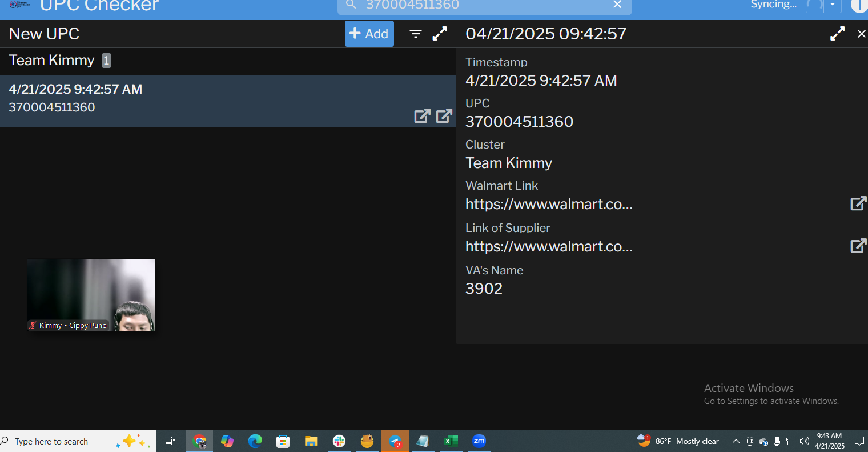
Task: Close the record detail panel
Action: (x=861, y=34)
